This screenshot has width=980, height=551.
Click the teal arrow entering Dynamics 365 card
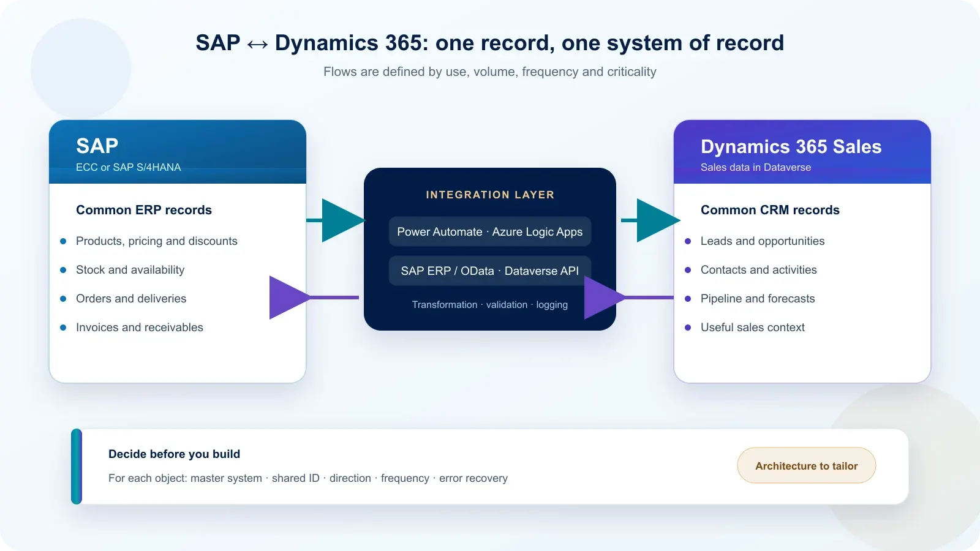click(650, 220)
